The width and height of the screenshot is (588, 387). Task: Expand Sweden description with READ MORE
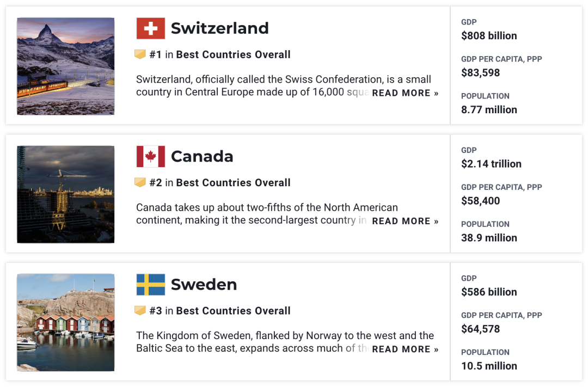coord(405,349)
